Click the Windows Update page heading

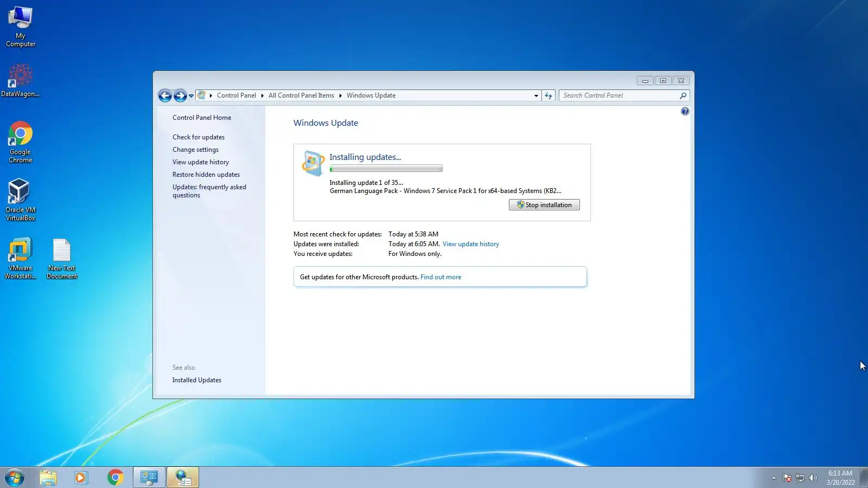pos(325,123)
